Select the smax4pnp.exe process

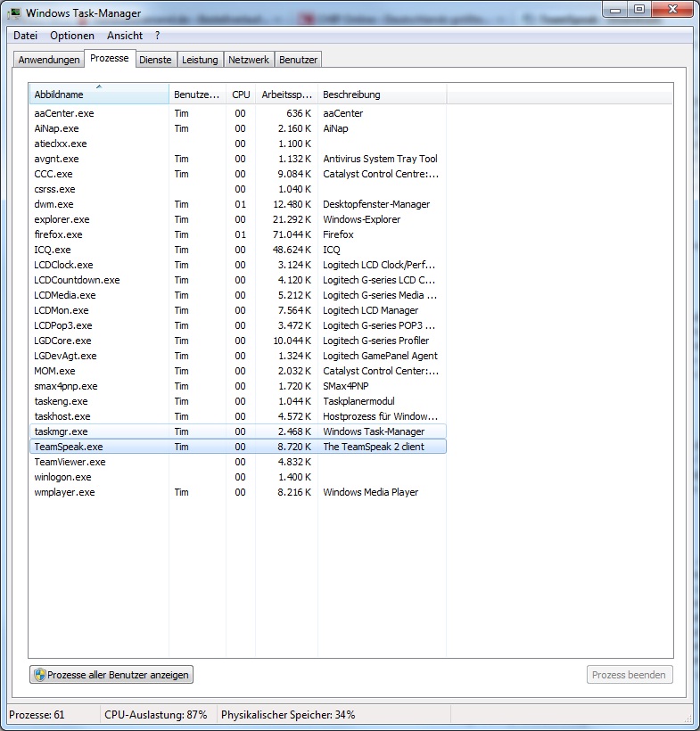(x=238, y=386)
